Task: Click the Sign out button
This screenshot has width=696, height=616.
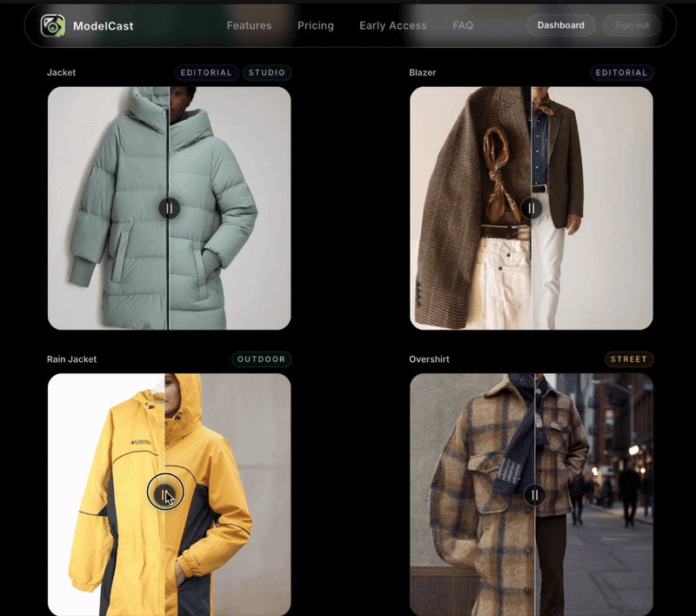Action: click(x=631, y=25)
